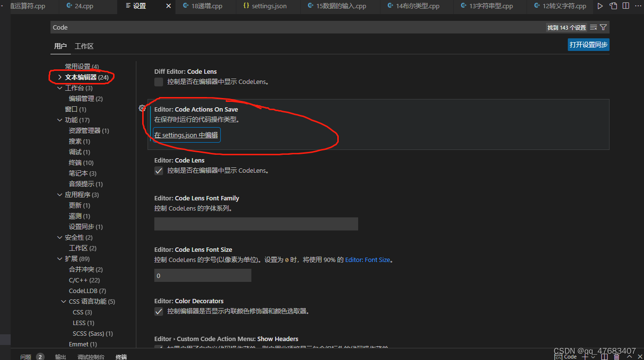The height and width of the screenshot is (360, 644).
Task: Collapse the 扩展 settings group
Action: (60, 259)
